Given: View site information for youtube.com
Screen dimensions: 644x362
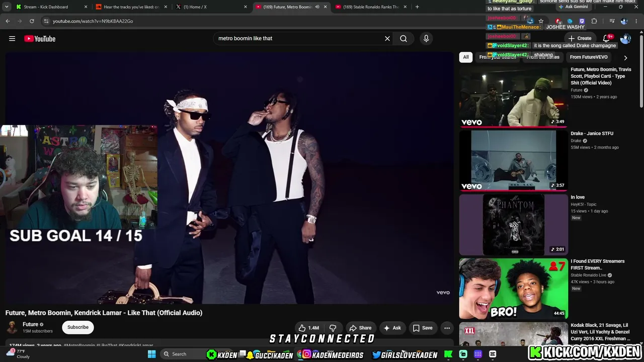Looking at the screenshot, I should pyautogui.click(x=46, y=21).
